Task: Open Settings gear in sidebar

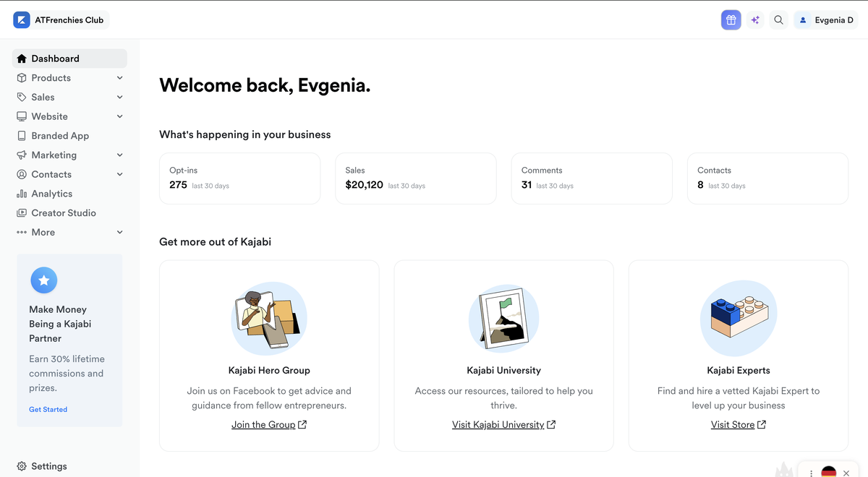Action: (x=42, y=466)
